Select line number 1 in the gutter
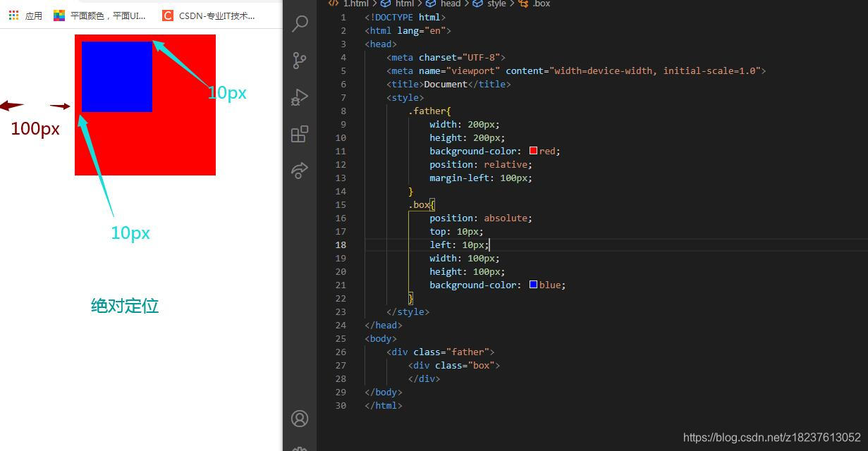Image resolution: width=868 pixels, height=451 pixels. (x=343, y=17)
